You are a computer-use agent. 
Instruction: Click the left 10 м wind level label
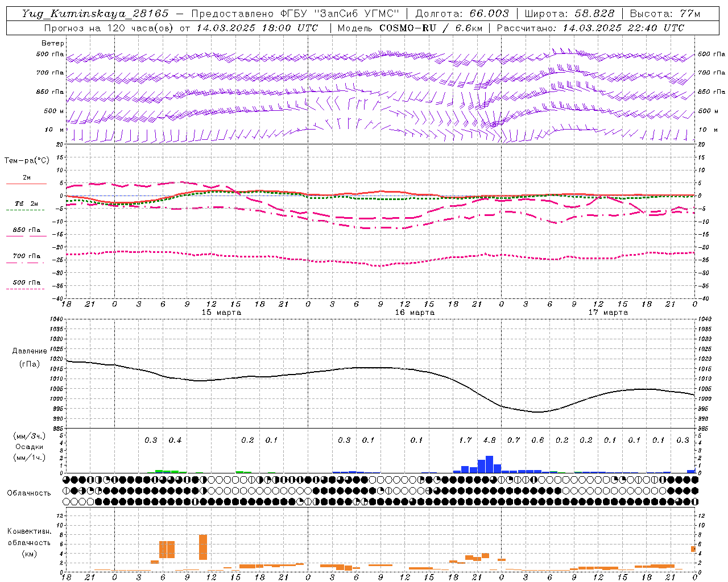pos(55,130)
